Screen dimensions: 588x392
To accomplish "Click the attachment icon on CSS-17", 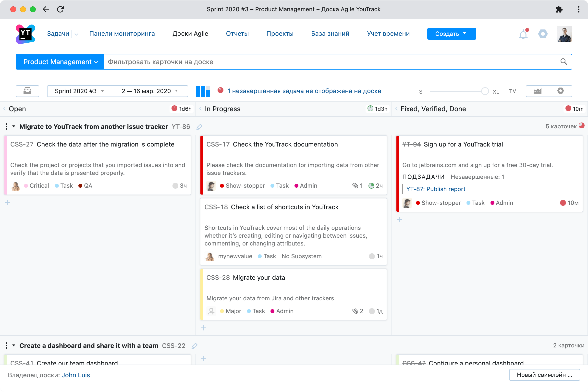I will pyautogui.click(x=355, y=186).
